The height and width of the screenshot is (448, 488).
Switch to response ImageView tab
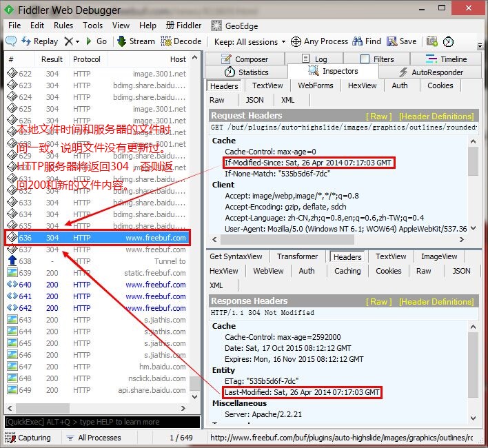[x=439, y=256]
